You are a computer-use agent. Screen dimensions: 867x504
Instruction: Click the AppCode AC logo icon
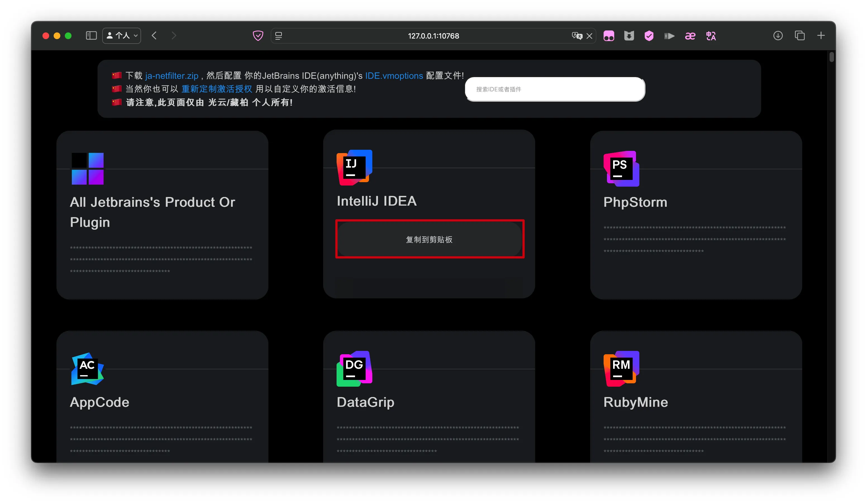87,369
